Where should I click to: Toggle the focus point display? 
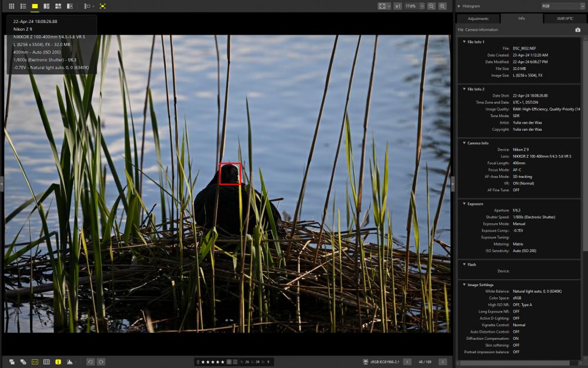(35, 362)
